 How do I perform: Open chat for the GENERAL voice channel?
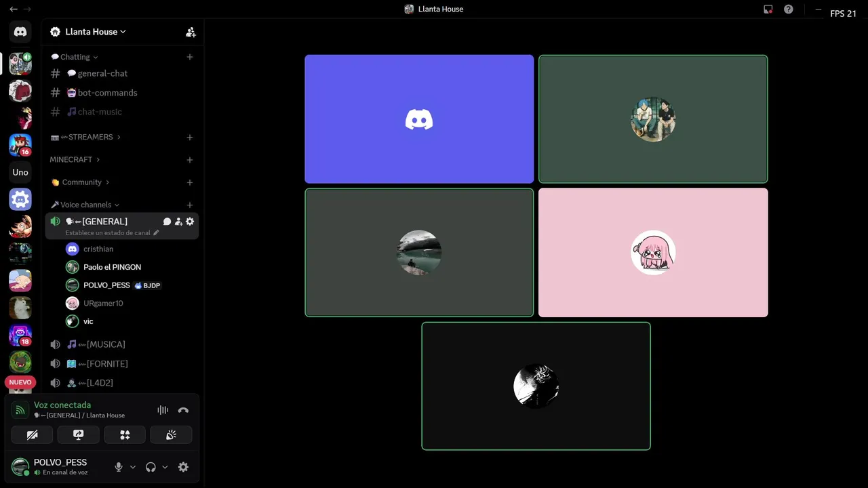[167, 222]
